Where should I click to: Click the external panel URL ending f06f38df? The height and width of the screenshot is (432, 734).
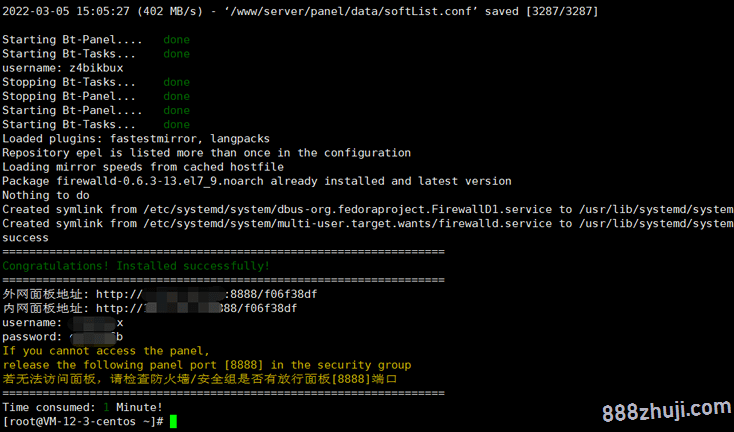click(x=206, y=294)
